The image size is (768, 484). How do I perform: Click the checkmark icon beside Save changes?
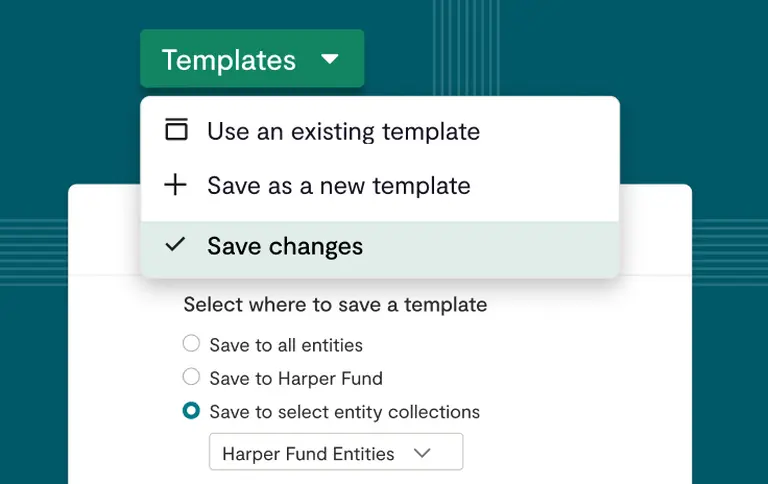[176, 245]
